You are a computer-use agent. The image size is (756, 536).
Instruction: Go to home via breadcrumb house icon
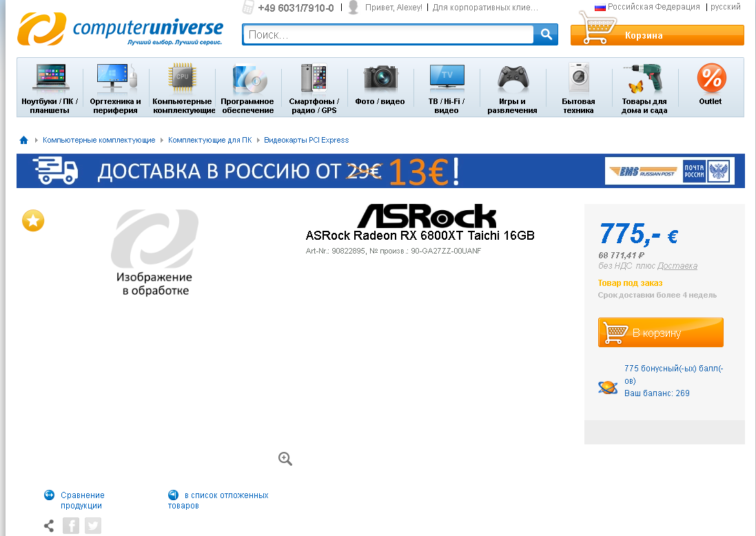[x=23, y=141]
